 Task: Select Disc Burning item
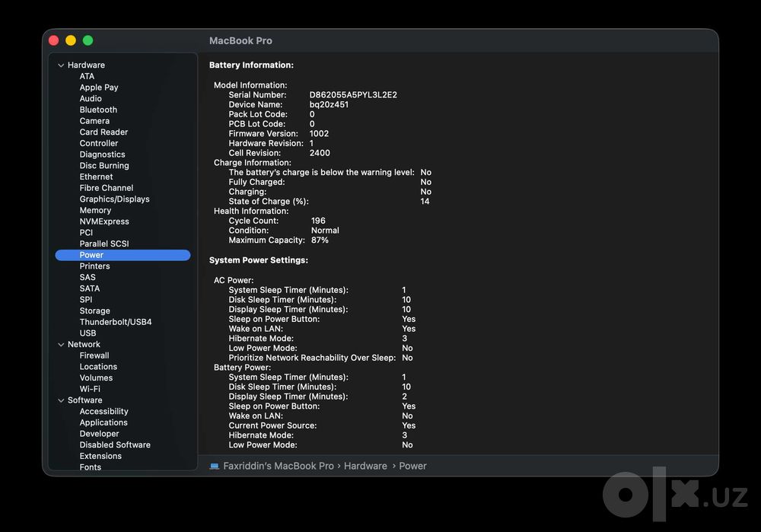[104, 165]
